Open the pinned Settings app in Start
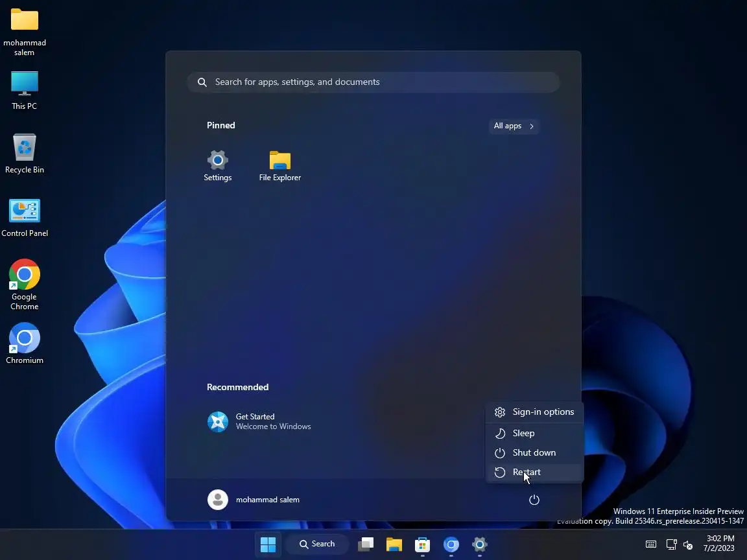747x560 pixels. click(218, 165)
